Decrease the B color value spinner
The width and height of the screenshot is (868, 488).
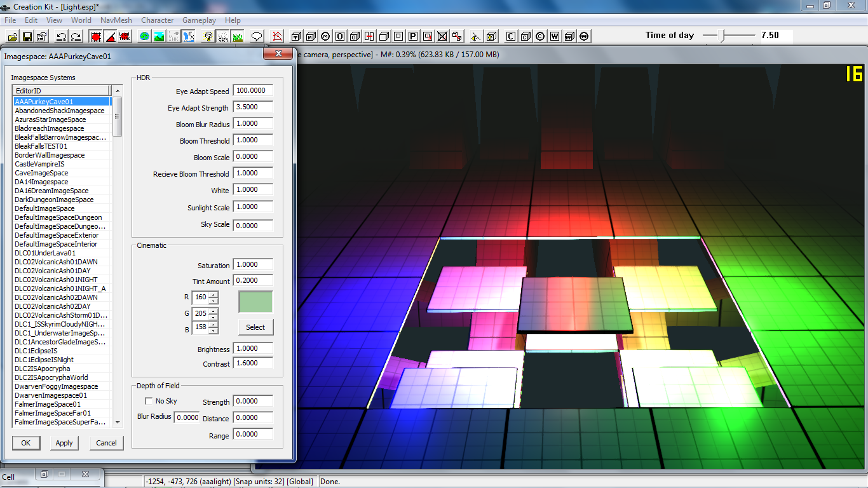213,331
